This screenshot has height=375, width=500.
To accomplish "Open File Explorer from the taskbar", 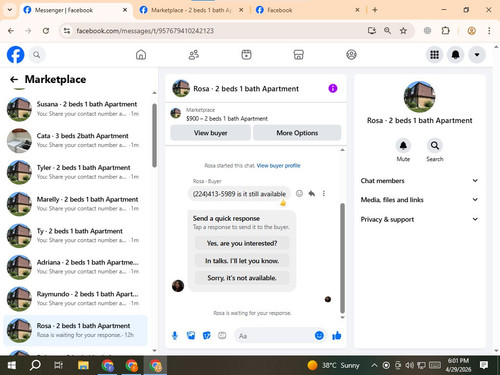I will point(83,365).
